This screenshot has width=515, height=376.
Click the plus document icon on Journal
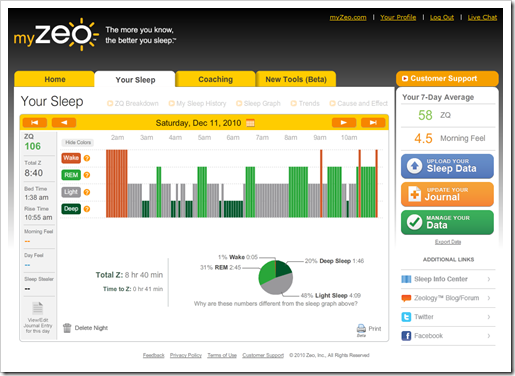tap(414, 194)
